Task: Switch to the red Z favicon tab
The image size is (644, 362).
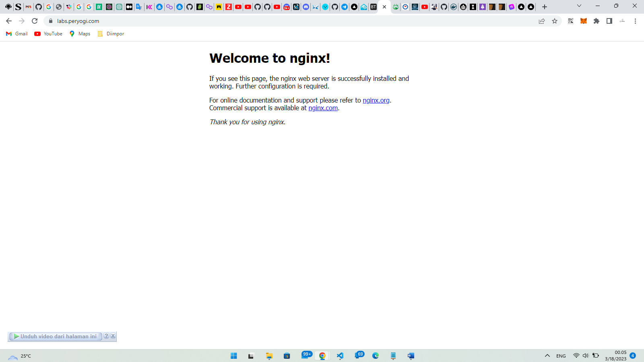Action: (x=229, y=7)
